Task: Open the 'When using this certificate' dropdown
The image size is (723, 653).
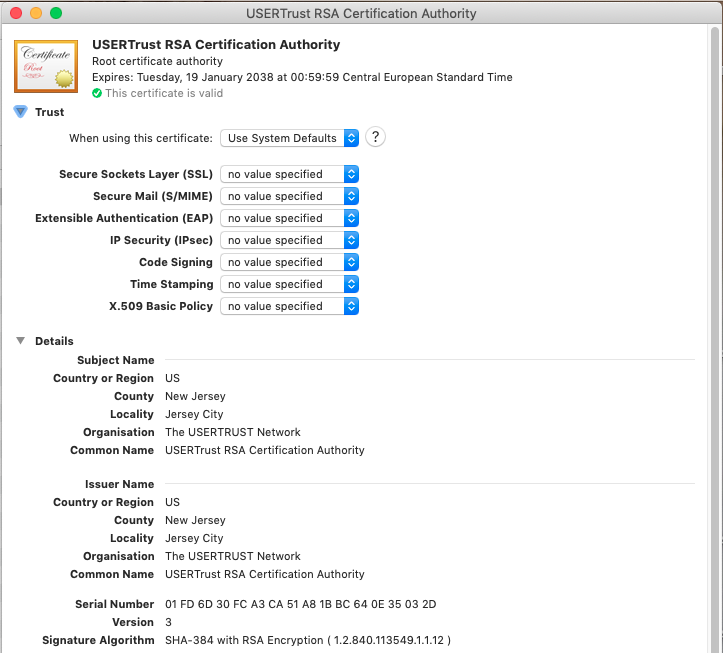Action: click(x=289, y=138)
